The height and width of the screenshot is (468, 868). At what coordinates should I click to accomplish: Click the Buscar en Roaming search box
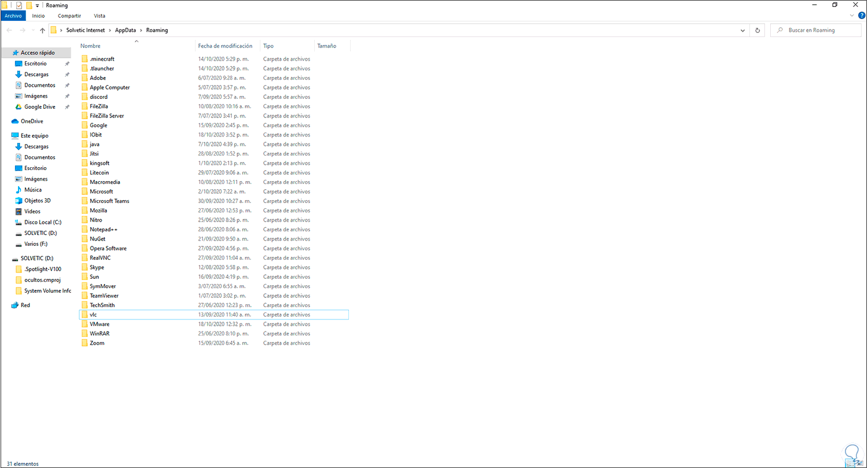(817, 30)
